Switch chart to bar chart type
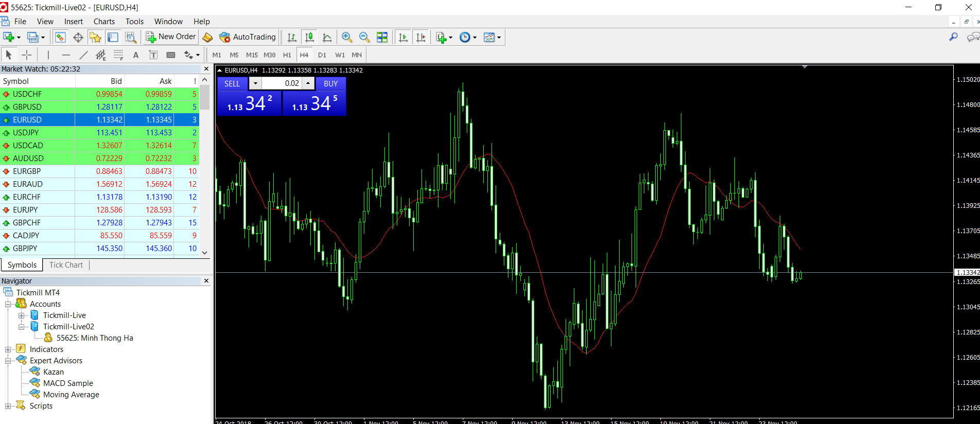 click(292, 37)
